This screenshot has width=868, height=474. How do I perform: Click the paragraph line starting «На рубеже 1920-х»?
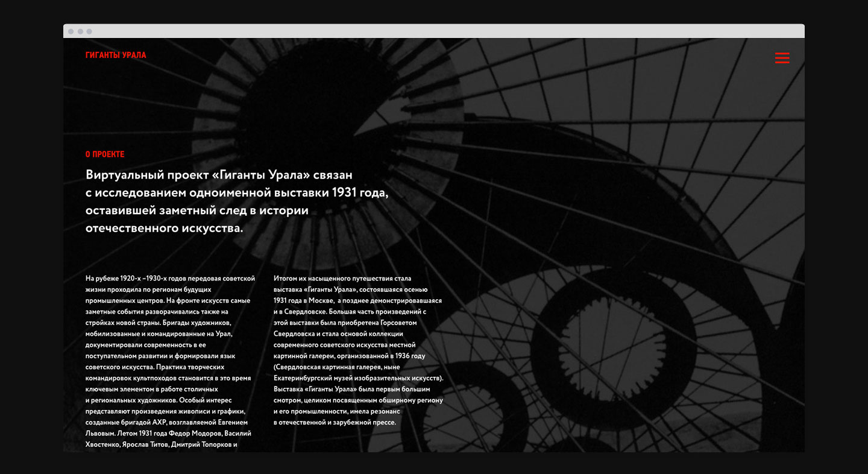(x=170, y=279)
